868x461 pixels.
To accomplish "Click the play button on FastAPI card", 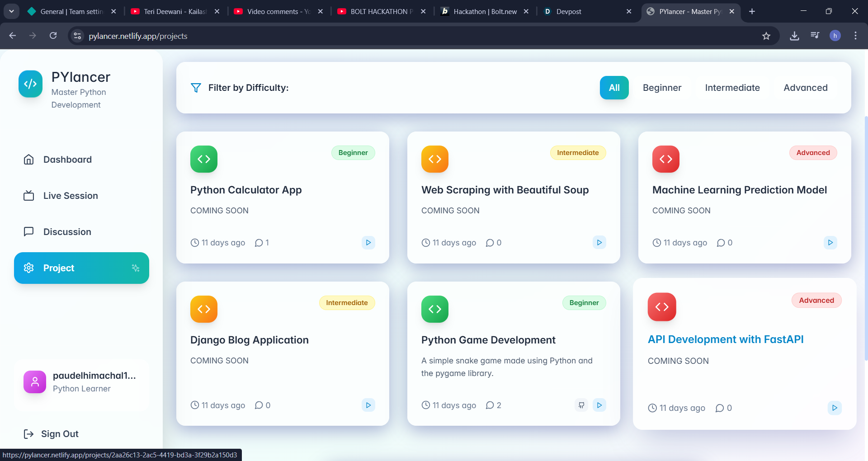I will (x=835, y=408).
